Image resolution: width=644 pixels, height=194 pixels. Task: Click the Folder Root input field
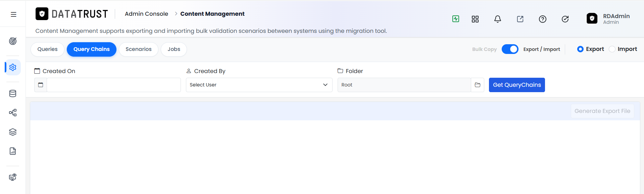point(404,85)
